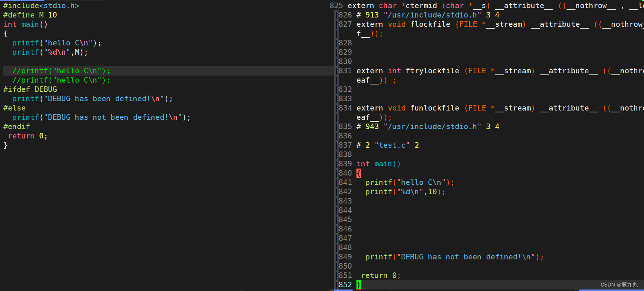The image size is (644, 291).
Task: Click the red highlighted opening brace on line 840
Action: pos(359,173)
